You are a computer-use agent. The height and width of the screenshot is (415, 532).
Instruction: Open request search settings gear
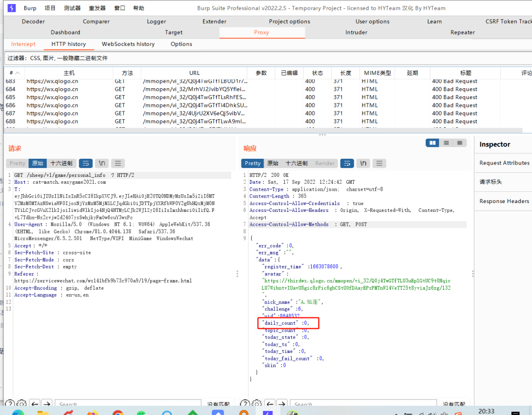pyautogui.click(x=22, y=404)
